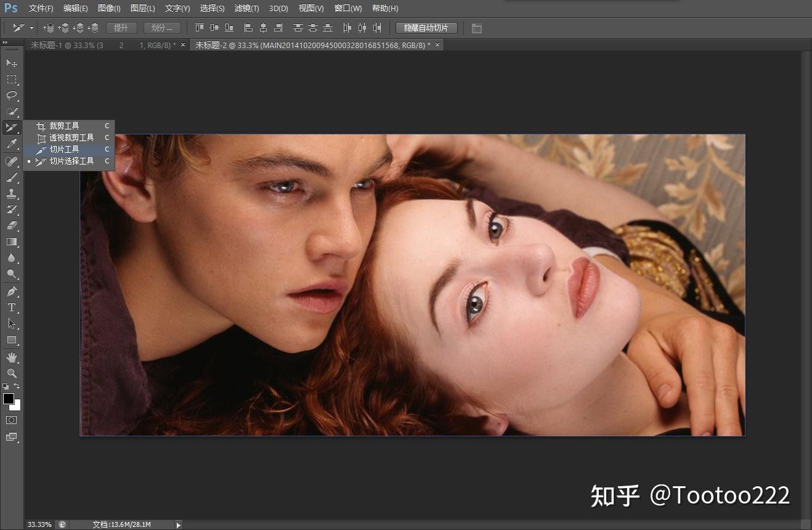Open the 选择(S) menu

[x=213, y=9]
